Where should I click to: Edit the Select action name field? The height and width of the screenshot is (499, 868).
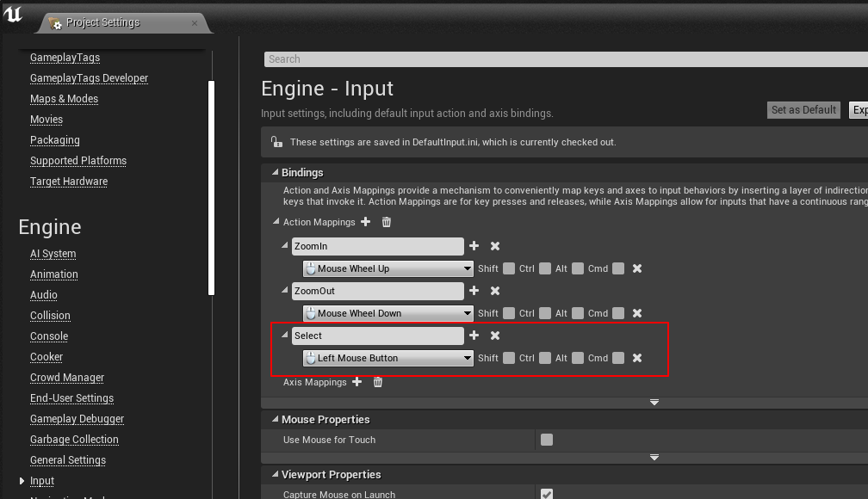pos(377,336)
